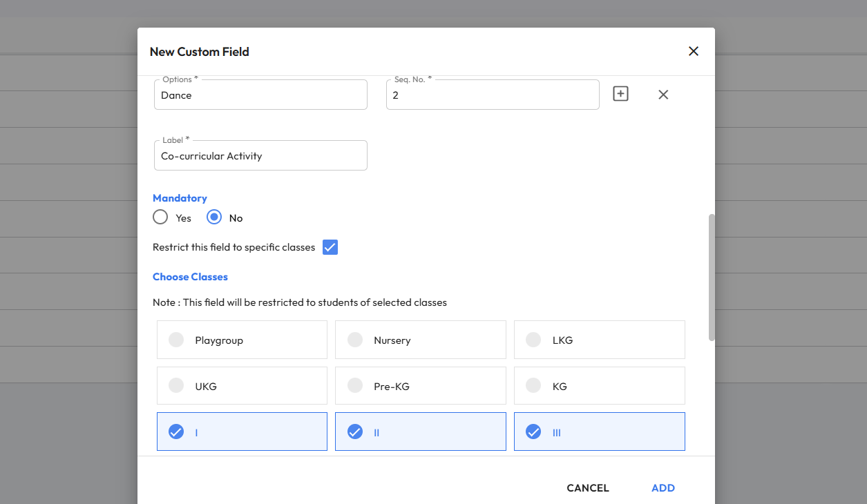This screenshot has height=504, width=867.
Task: Select the Pre-KG class
Action: 420,386
